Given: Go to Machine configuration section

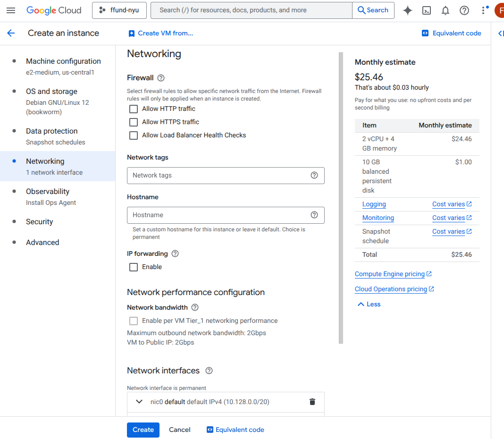Looking at the screenshot, I should pyautogui.click(x=63, y=61).
